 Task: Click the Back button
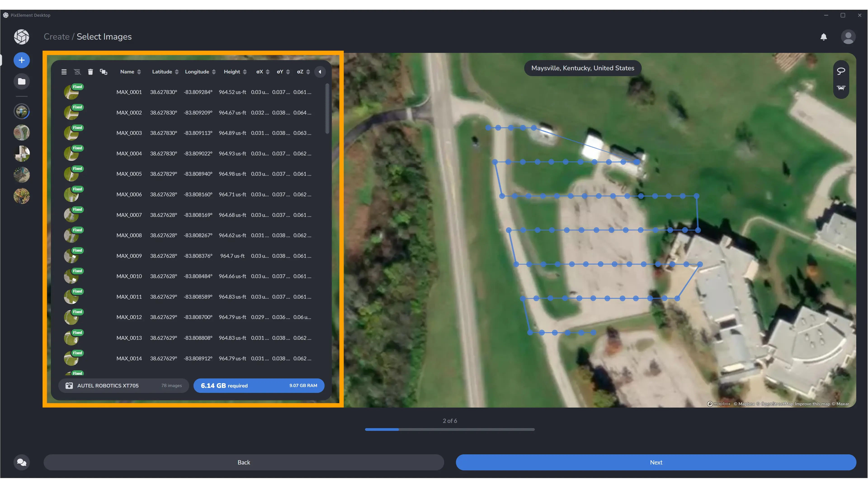pyautogui.click(x=244, y=462)
